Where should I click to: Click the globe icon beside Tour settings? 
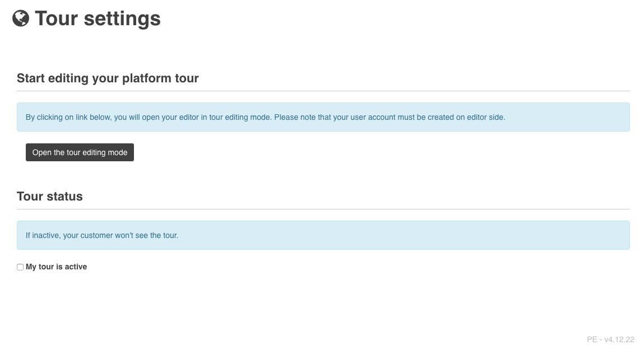21,18
